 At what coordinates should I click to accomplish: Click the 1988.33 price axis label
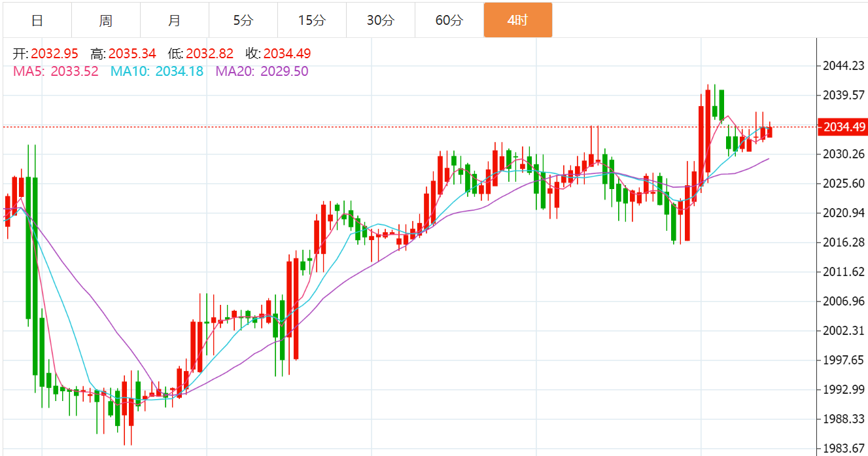point(844,419)
